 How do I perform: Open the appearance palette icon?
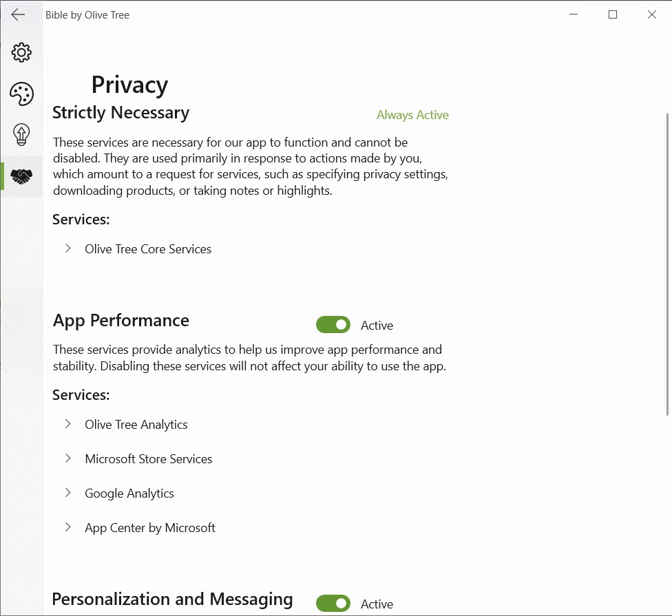pos(21,94)
